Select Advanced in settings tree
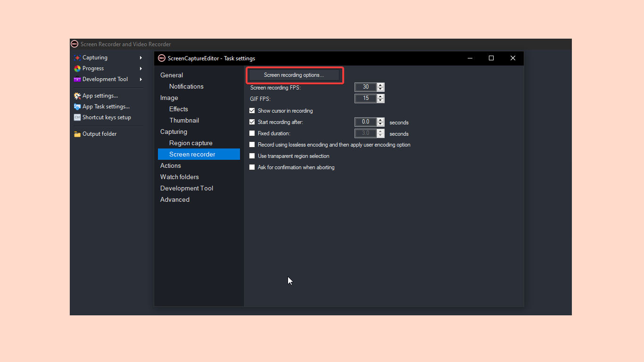 [175, 199]
